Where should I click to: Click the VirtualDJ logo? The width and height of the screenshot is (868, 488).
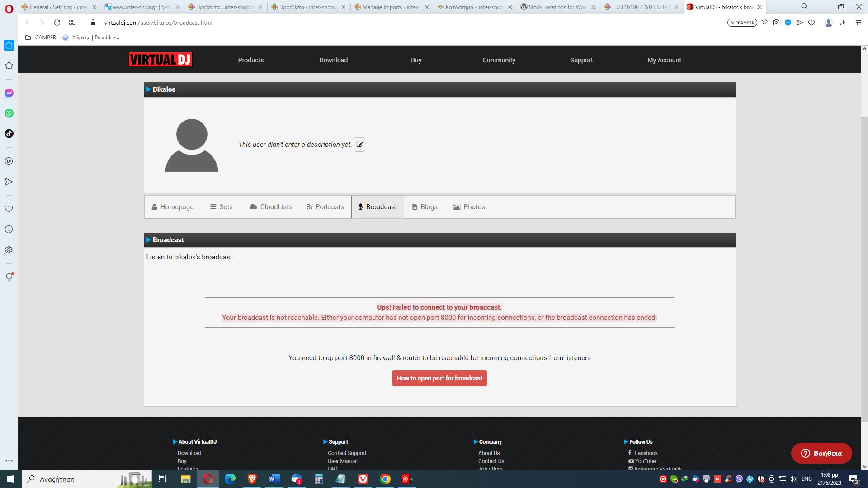pyautogui.click(x=160, y=60)
